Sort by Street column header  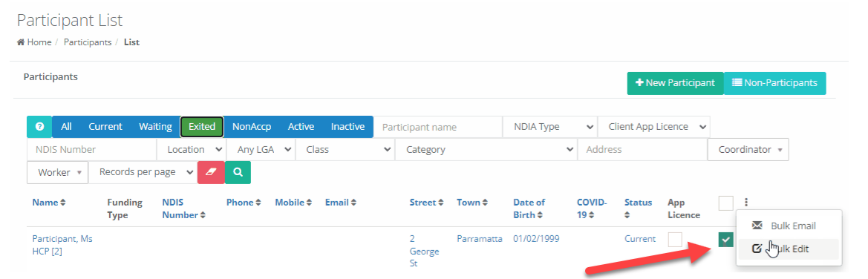click(x=426, y=203)
